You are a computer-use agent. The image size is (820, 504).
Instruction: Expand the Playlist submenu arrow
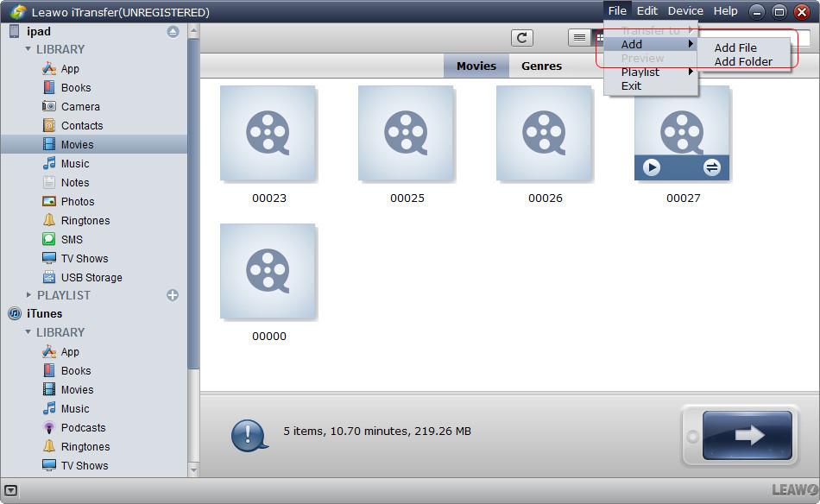tap(691, 72)
